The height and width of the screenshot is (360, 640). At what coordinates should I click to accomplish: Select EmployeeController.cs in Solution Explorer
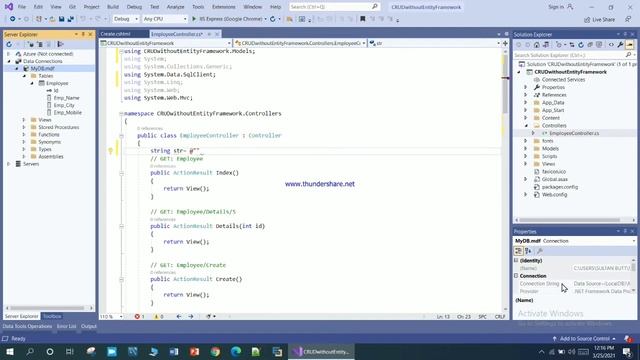pyautogui.click(x=574, y=133)
